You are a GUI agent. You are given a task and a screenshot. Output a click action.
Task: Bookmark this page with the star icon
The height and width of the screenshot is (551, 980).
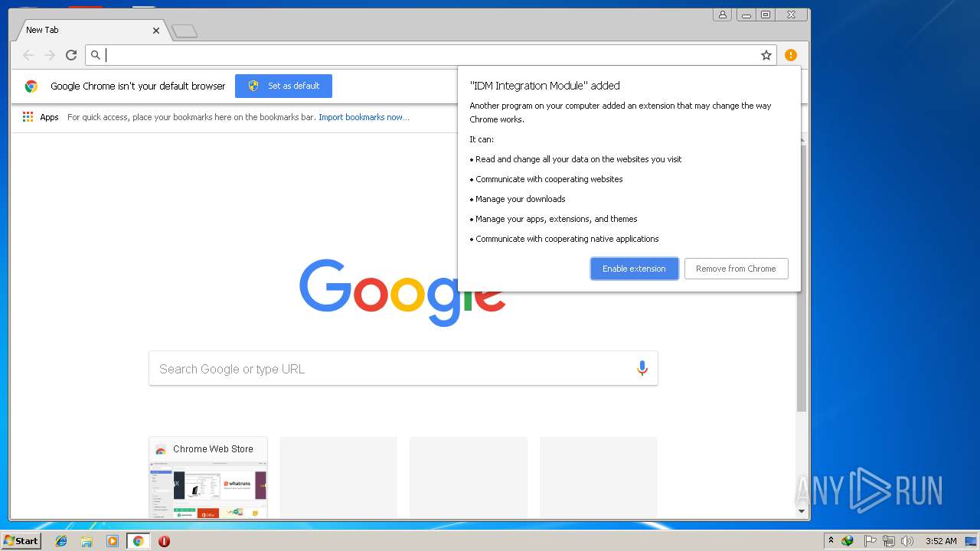[x=766, y=55]
